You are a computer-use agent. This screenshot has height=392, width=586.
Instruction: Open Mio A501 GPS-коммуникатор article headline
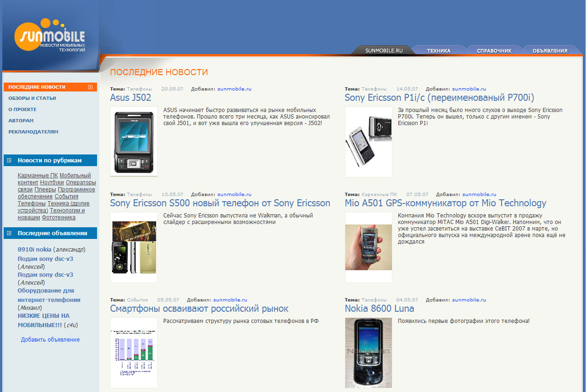(446, 203)
